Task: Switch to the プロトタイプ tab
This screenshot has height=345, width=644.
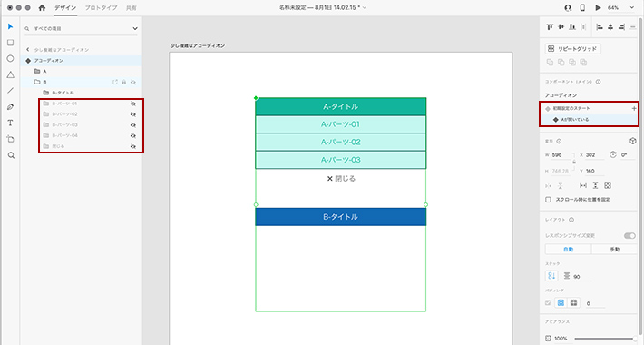Action: tap(101, 8)
